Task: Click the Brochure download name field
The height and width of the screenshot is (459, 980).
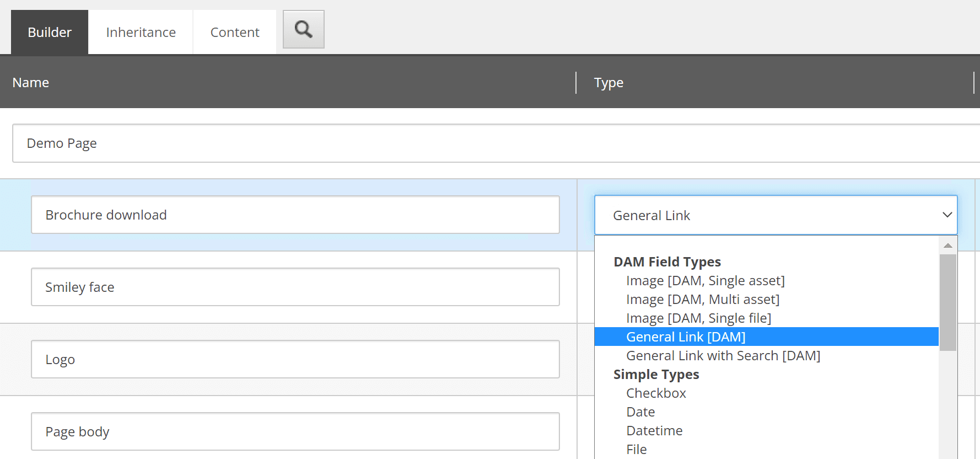Action: [x=295, y=215]
